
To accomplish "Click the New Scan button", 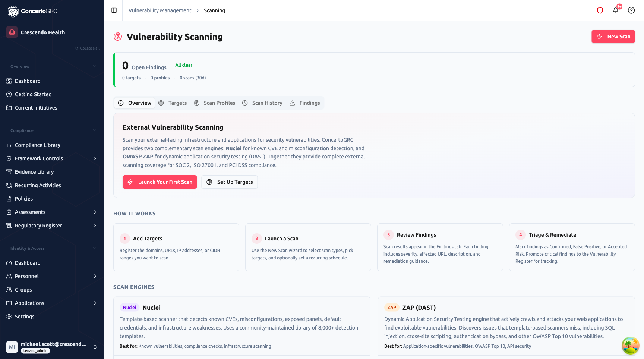I will (x=613, y=37).
